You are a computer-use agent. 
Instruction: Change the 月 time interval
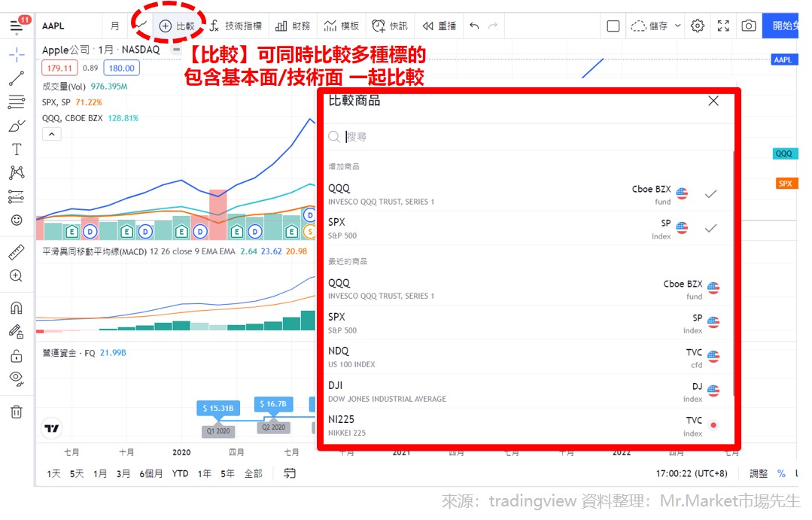coord(114,26)
